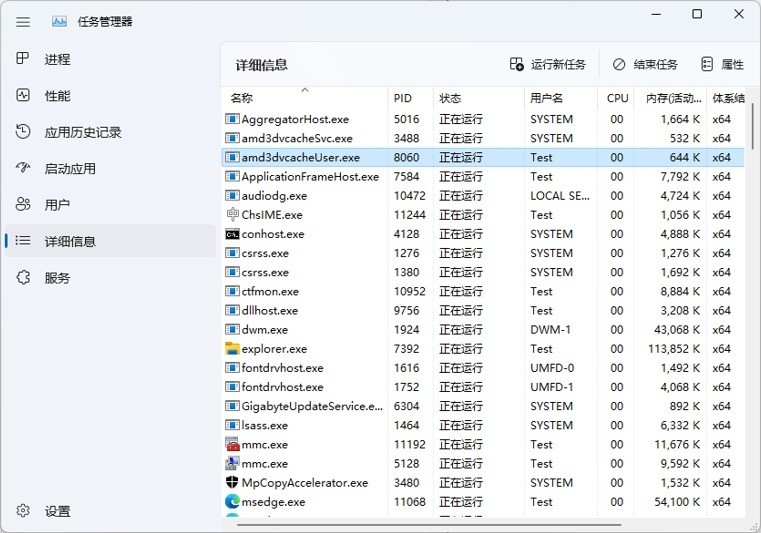Viewport: 761px width, 533px height.
Task: Sort by the 用户名 (User name) column
Action: [561, 98]
